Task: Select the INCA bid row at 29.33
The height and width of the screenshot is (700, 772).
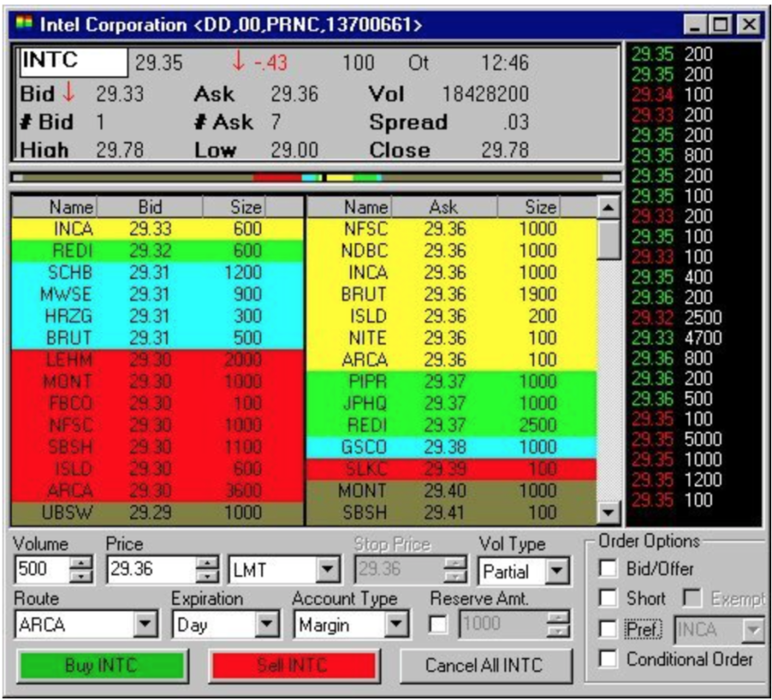Action: 144,229
